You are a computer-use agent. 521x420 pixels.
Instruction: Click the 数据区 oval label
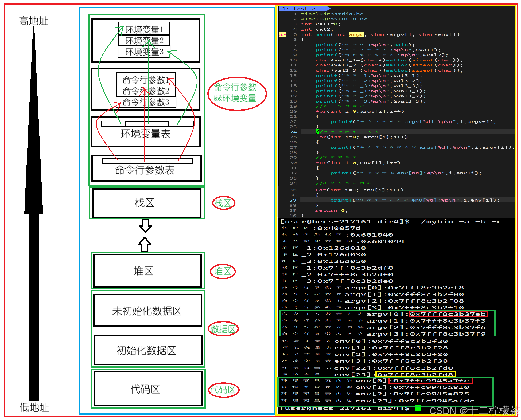coord(223,329)
